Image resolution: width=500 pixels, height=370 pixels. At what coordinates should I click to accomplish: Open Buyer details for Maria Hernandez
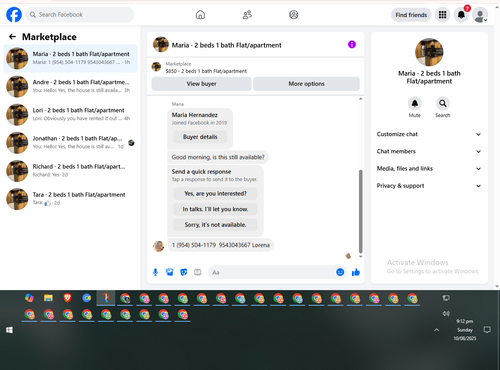pyautogui.click(x=200, y=137)
